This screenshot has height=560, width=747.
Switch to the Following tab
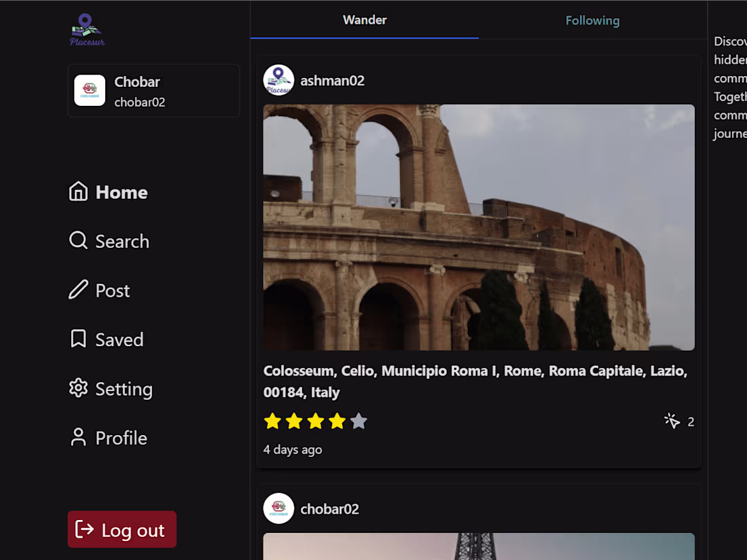[592, 20]
